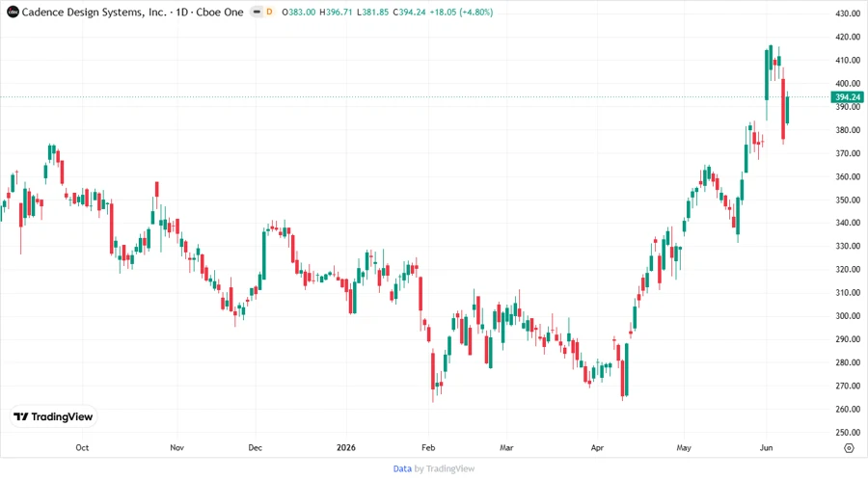Click the 370.00 price axis label

coord(848,153)
